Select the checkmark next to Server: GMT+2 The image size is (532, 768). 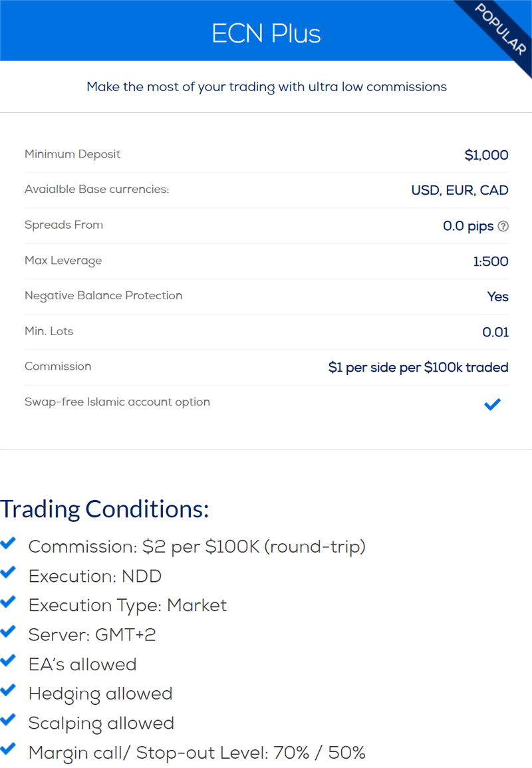coord(9,631)
